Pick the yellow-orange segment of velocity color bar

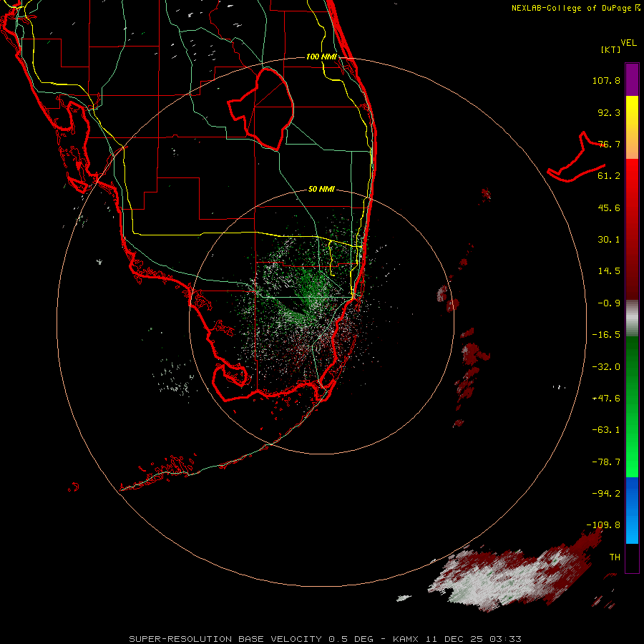[x=632, y=127]
